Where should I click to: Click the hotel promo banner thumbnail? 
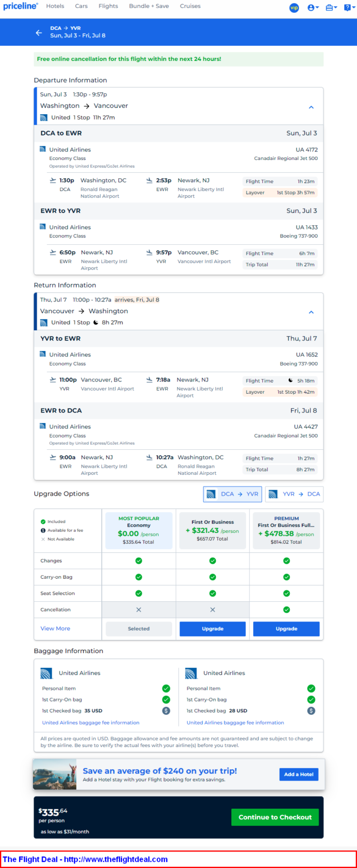coord(54,774)
